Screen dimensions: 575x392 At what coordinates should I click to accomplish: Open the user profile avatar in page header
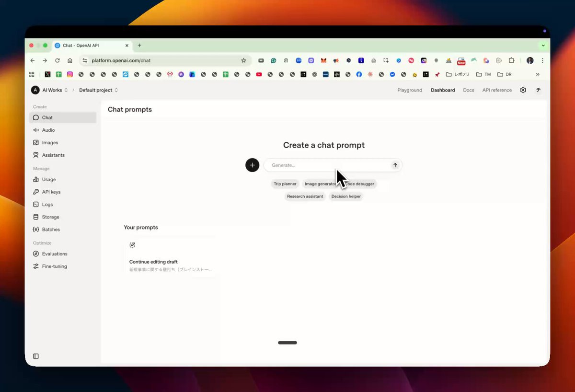pos(538,90)
